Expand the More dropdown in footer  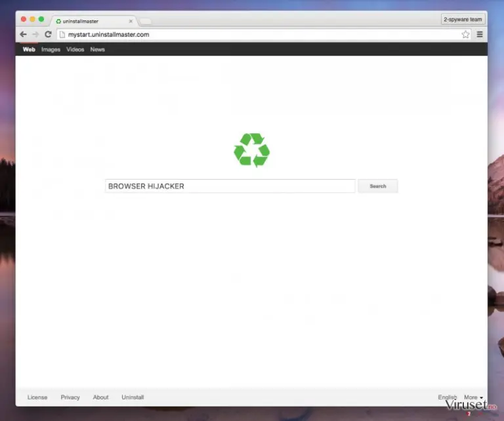[x=473, y=397]
